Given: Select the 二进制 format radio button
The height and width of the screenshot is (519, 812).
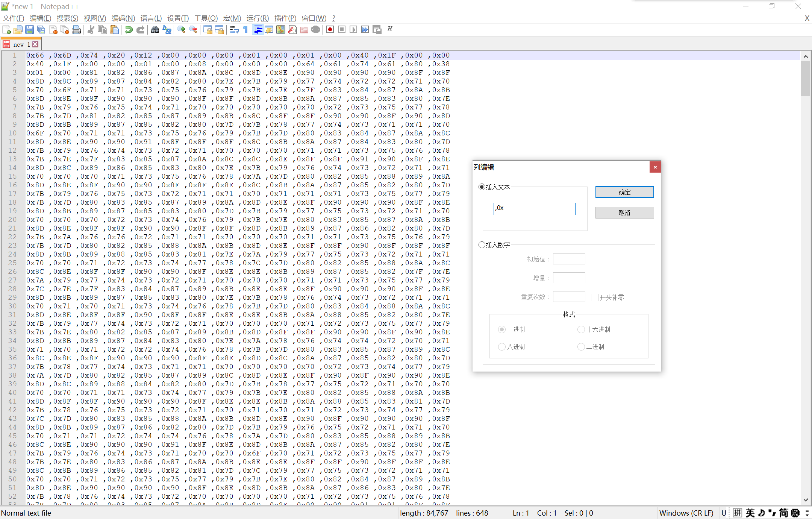Looking at the screenshot, I should [x=581, y=347].
